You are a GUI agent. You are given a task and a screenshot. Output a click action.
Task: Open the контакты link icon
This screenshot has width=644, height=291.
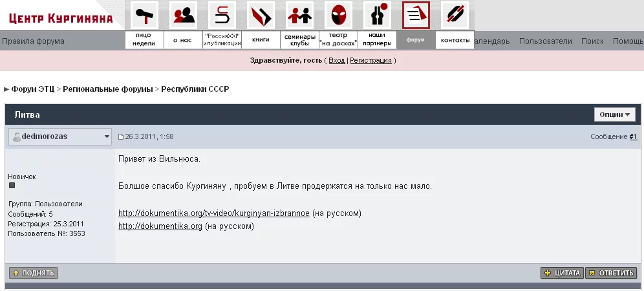(x=455, y=16)
